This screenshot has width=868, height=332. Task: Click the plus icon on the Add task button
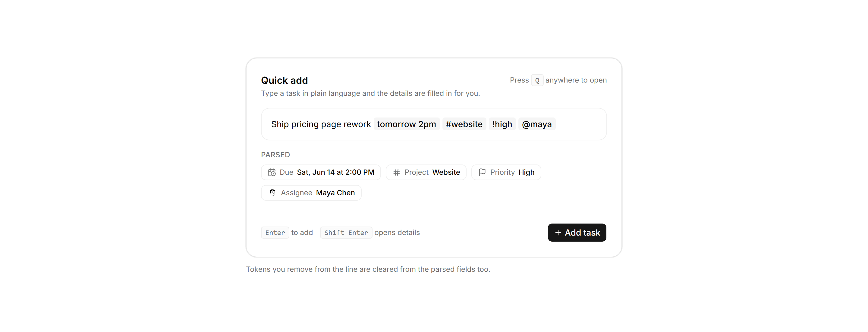[x=558, y=233]
